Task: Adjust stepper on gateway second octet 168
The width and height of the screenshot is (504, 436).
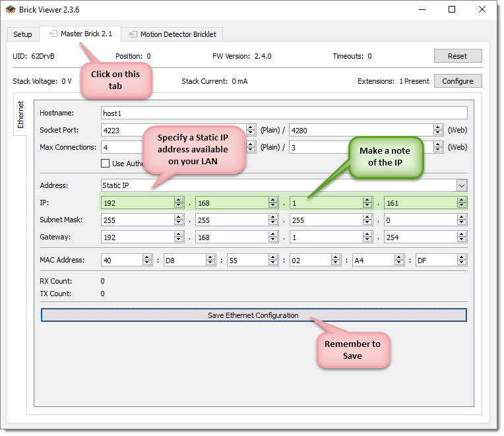Action: click(x=273, y=237)
